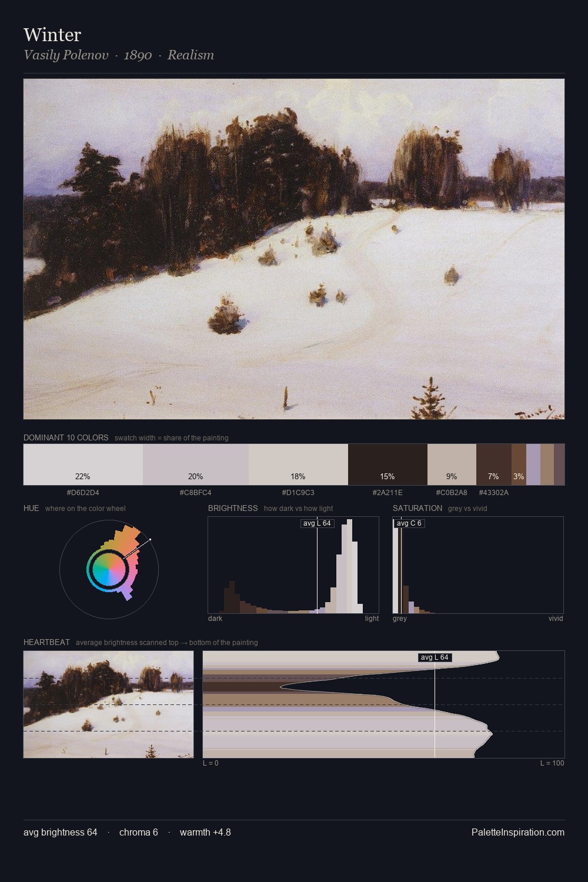Screen dimensions: 588x882
Task: Click the 'SATURATION' section heading
Action: coord(417,509)
